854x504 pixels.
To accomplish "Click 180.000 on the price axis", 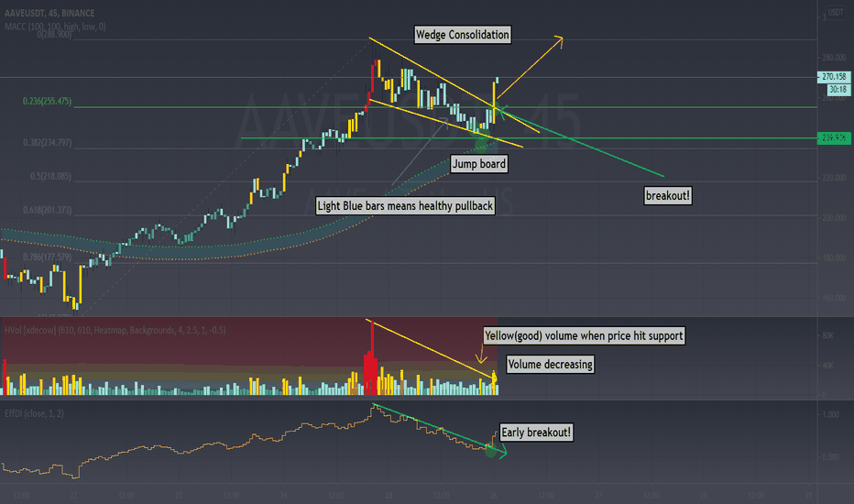I will [834, 258].
